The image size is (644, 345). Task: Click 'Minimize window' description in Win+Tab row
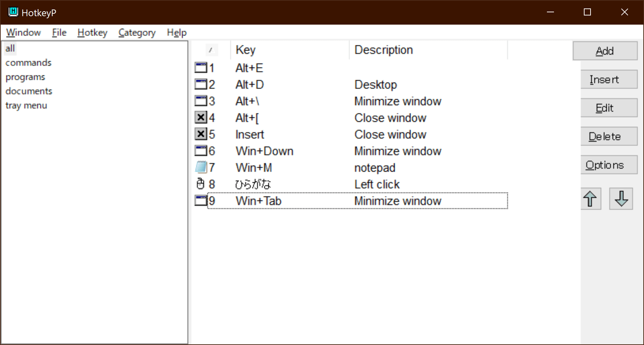(398, 201)
